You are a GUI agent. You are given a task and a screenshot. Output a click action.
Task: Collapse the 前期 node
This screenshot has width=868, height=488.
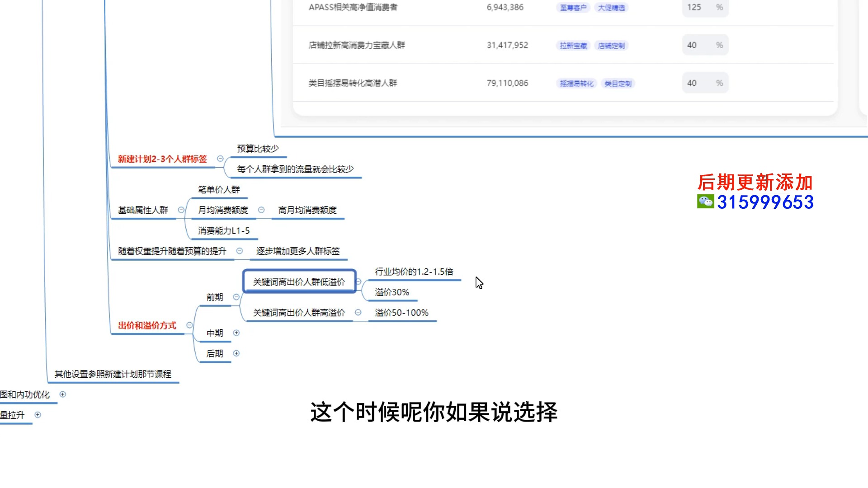[236, 297]
